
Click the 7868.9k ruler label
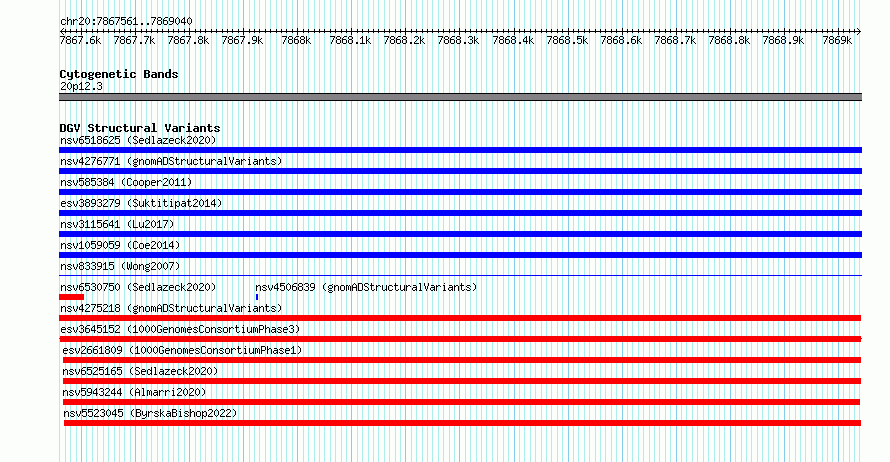783,41
